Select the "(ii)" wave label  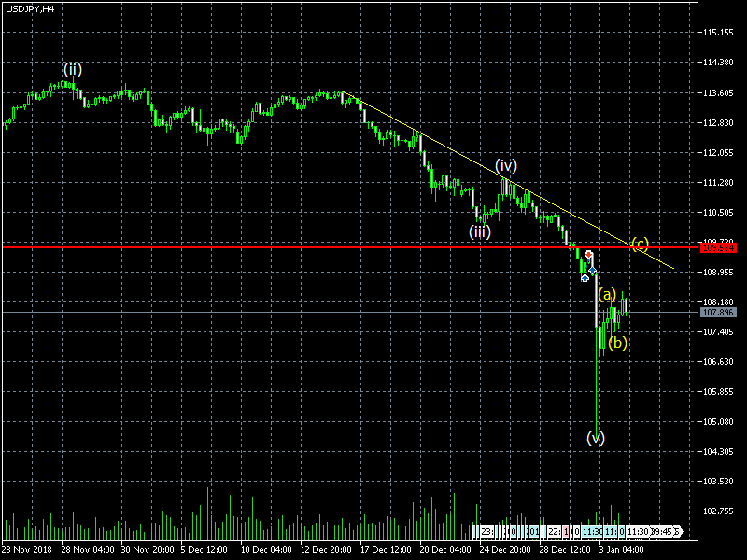point(73,69)
